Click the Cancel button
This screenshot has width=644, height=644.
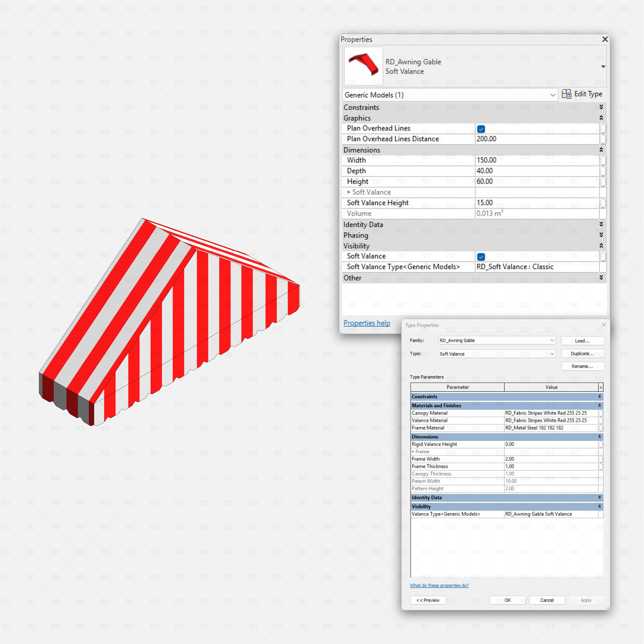pos(547,600)
